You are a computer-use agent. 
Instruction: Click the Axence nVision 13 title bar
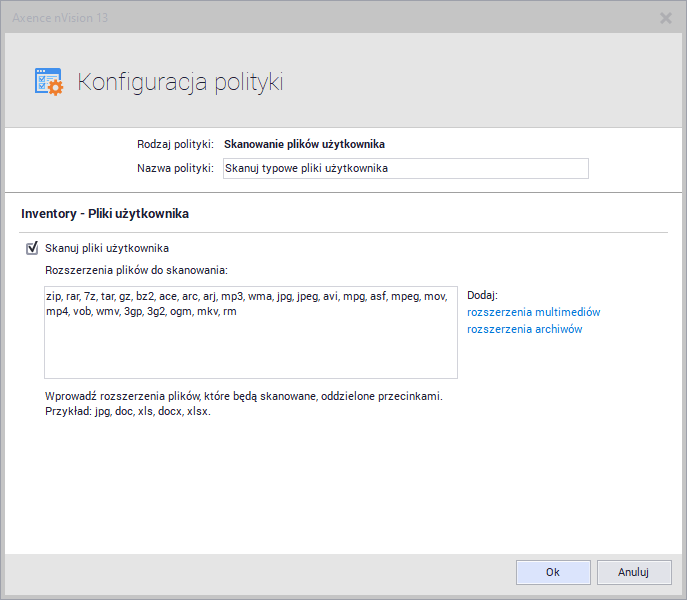coord(300,17)
